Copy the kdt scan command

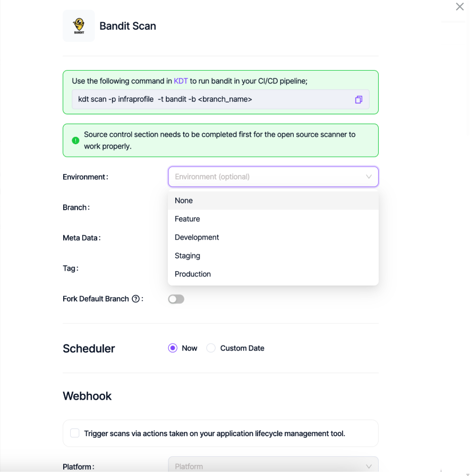click(358, 100)
